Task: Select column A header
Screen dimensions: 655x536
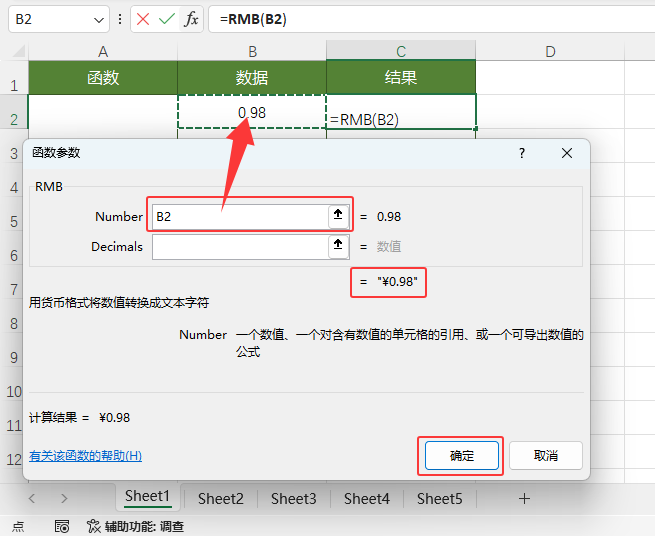Action: click(x=103, y=51)
